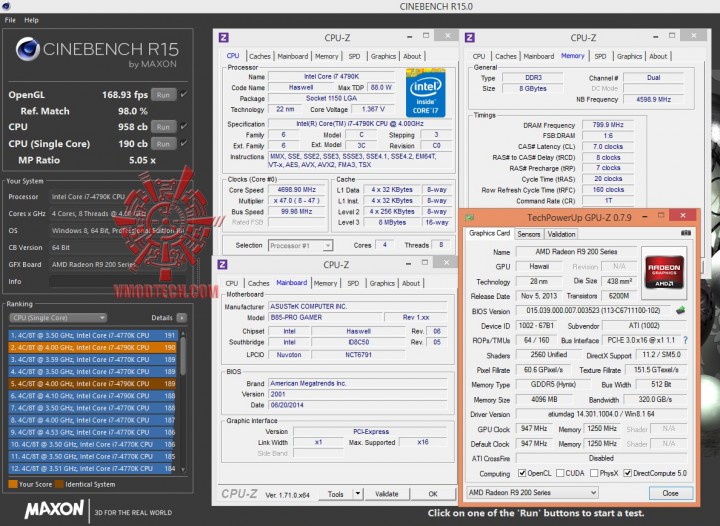The width and height of the screenshot is (720, 526).
Task: Open the AMD Radeon R9 200 Series GPU dropdown
Action: pos(532,492)
